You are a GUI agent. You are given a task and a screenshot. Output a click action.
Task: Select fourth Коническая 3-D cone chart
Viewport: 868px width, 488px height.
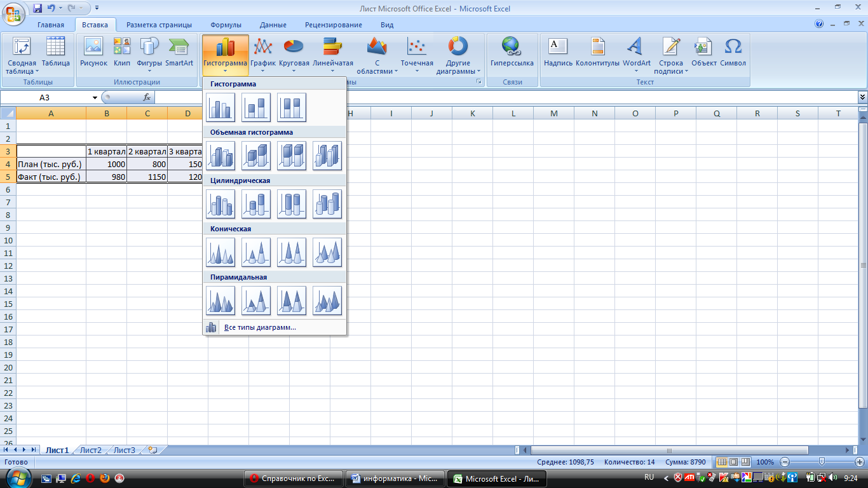327,252
